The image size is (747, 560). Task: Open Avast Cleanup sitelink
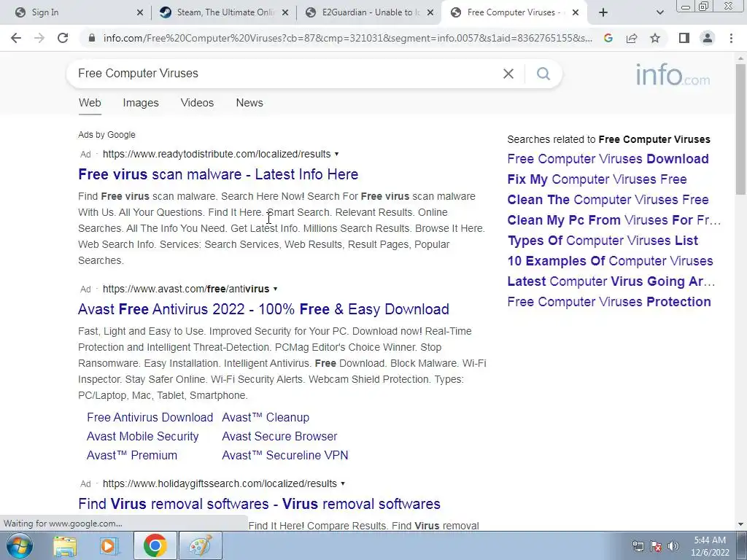pyautogui.click(x=266, y=418)
